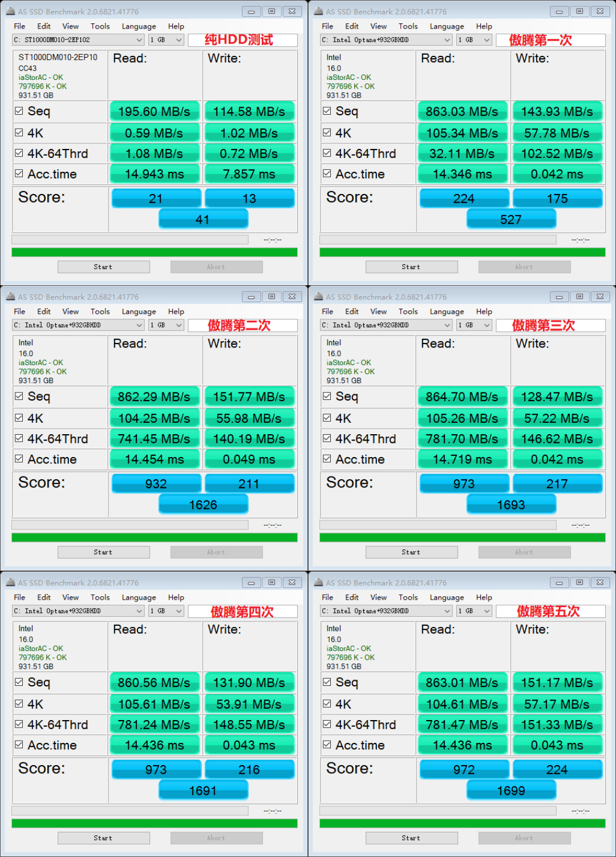Close the 傲腾第五次 benchmark window
Viewport: 616px width, 857px height.
(x=600, y=583)
